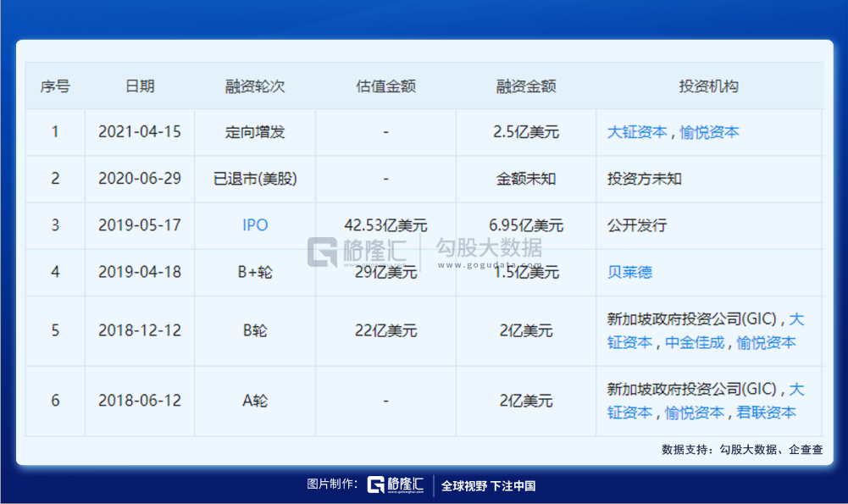This screenshot has width=848, height=504.
Task: Select the 2019-05-17 date cell
Action: [140, 225]
